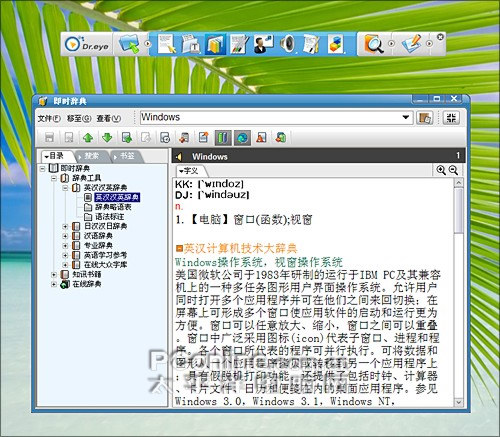
Task: Select the highlighted 英汉汉英辞典 leaf item
Action: coord(117,197)
